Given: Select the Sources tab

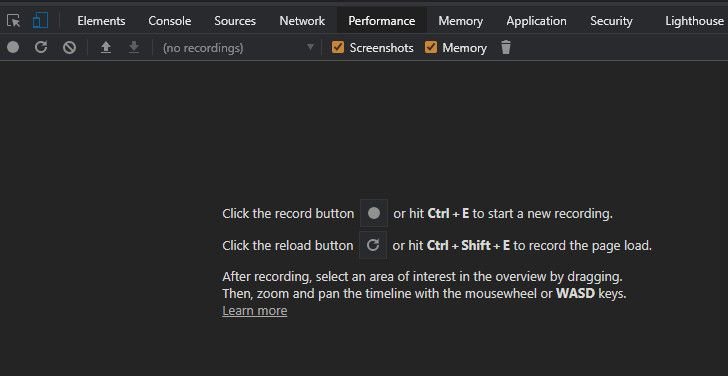Looking at the screenshot, I should point(235,21).
